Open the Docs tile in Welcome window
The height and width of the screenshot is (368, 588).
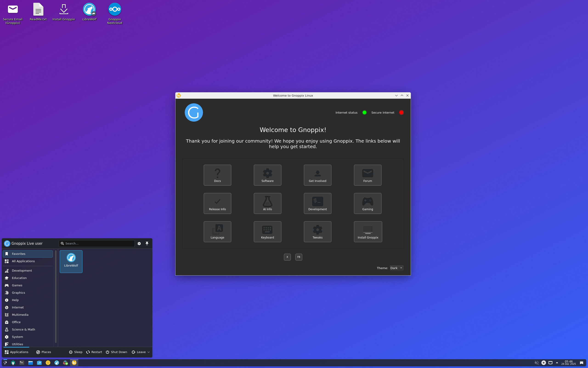tap(217, 175)
